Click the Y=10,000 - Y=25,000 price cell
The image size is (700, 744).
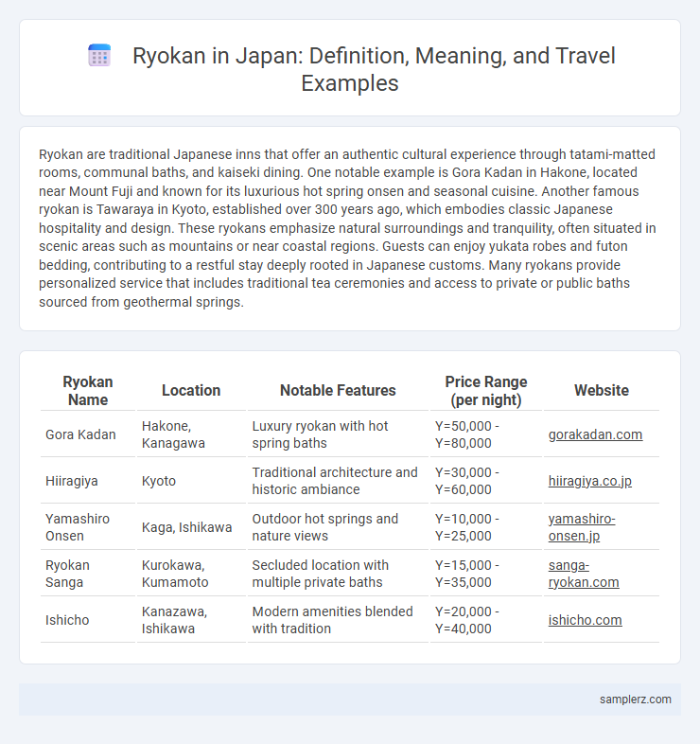click(485, 527)
